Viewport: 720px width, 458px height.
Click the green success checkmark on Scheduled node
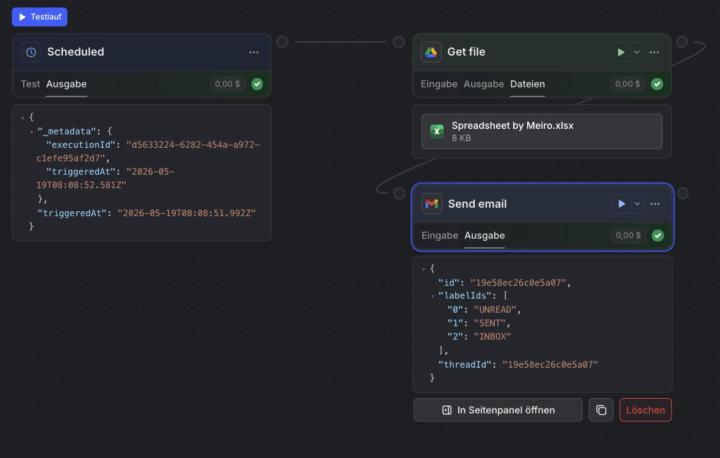[x=257, y=84]
